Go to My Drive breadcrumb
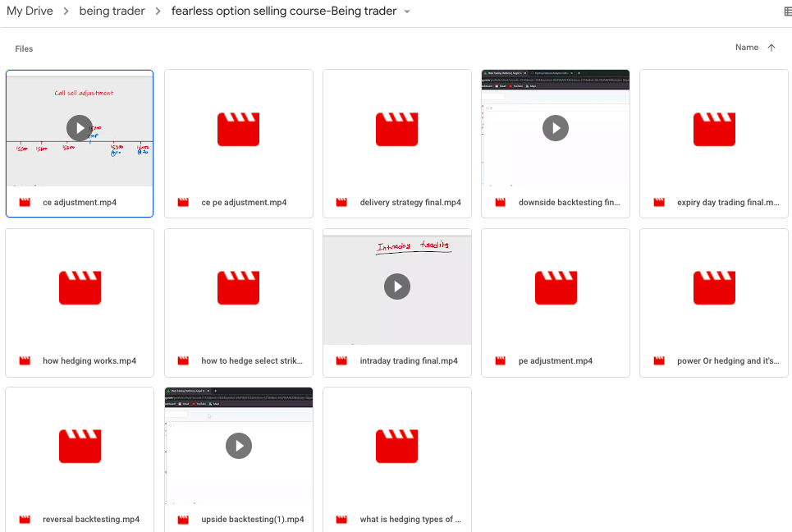 pyautogui.click(x=30, y=11)
